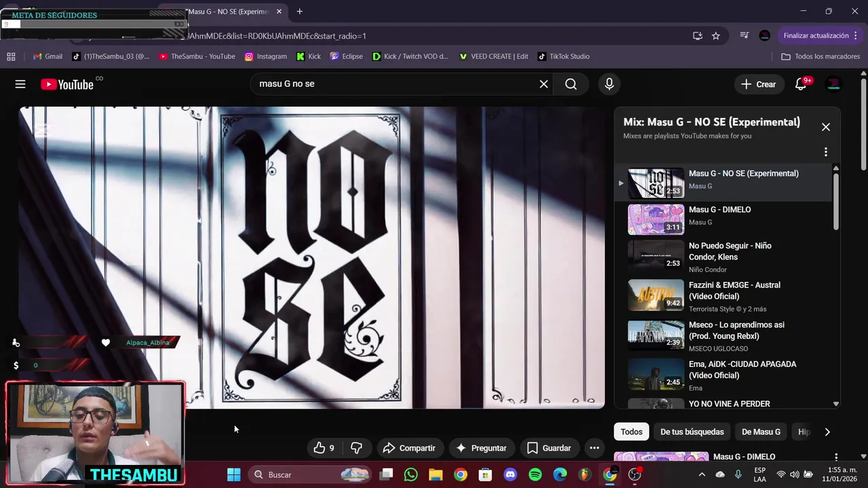The image size is (868, 488).
Task: Open the VEED CREATE | Edit bookmark
Action: pos(494,56)
